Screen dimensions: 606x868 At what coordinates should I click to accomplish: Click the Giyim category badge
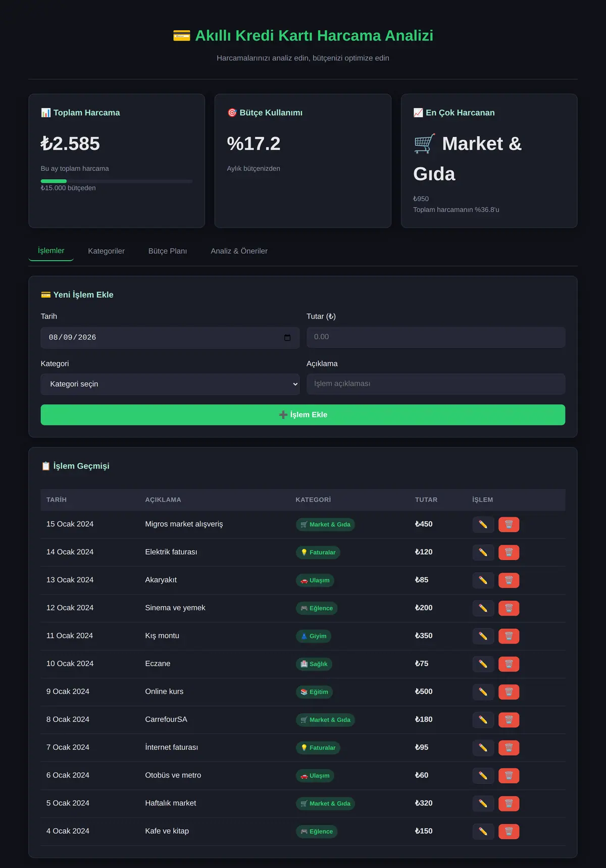pyautogui.click(x=314, y=636)
